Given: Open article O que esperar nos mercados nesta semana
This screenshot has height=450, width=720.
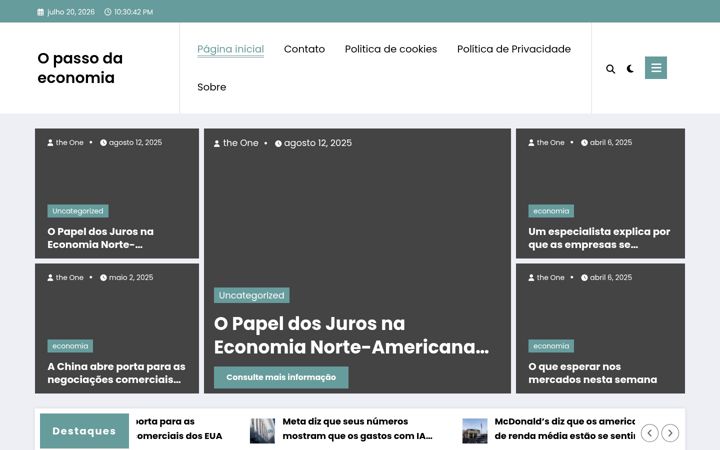Looking at the screenshot, I should click(592, 373).
